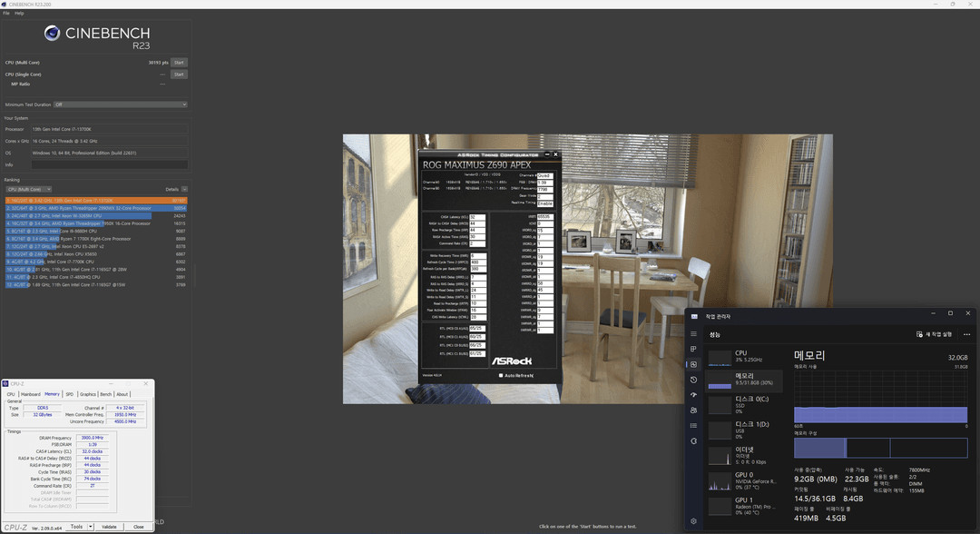
Task: Select Memory item in Task Manager performance list
Action: (744, 381)
